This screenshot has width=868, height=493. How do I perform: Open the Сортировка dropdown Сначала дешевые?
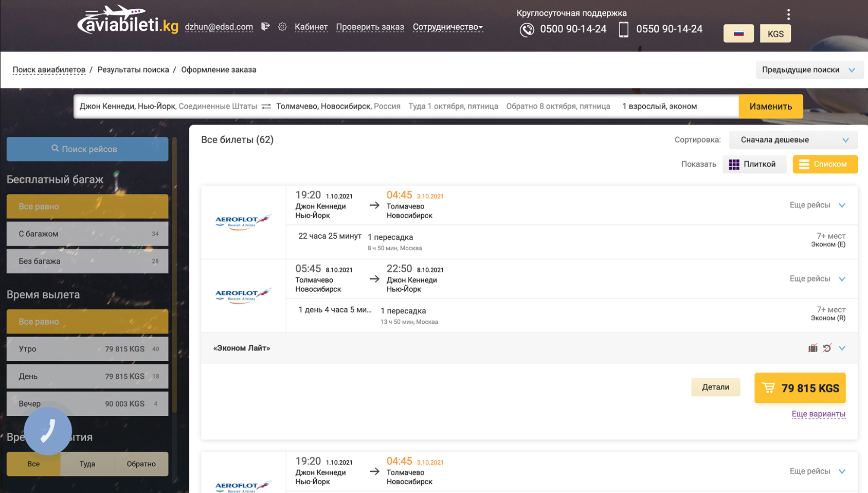(793, 140)
